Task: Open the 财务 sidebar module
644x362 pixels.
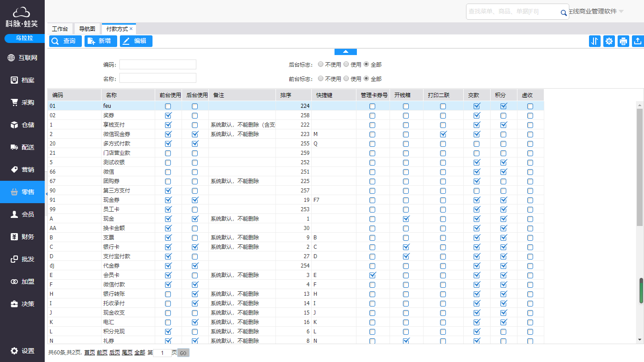Action: [22, 237]
